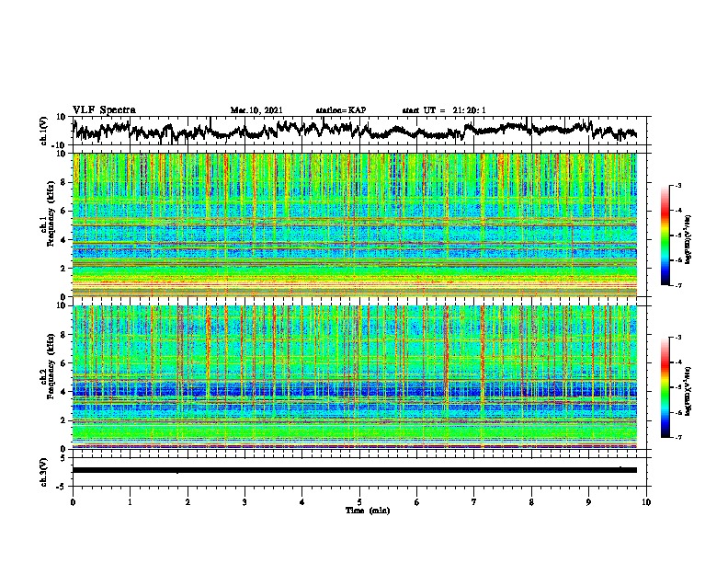Click the "station=KAP" header label
This screenshot has height=563, width=728.
(x=341, y=110)
